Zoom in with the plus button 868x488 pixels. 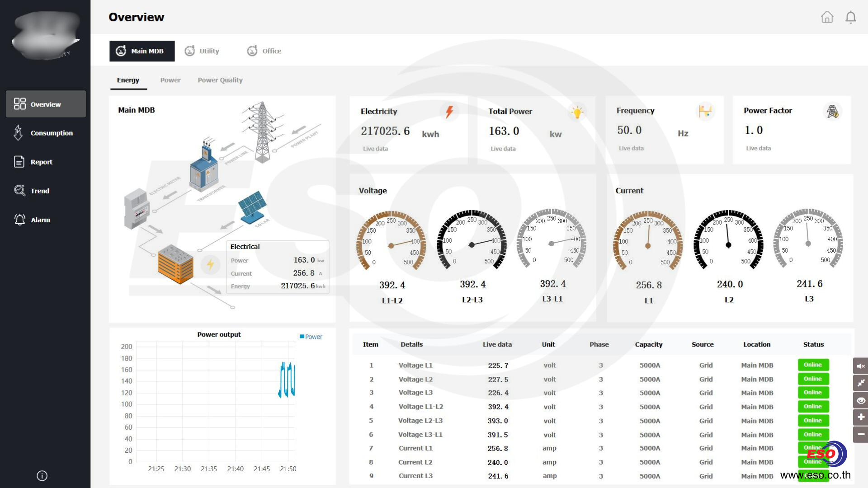[x=860, y=417]
